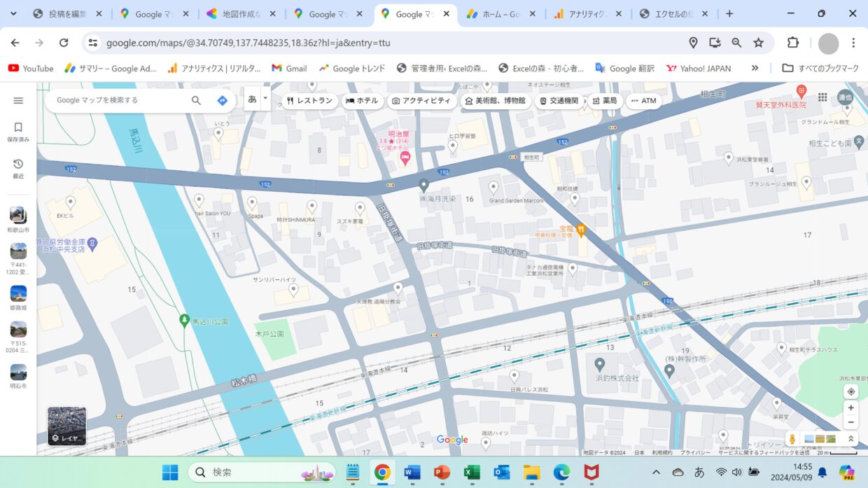868x488 pixels.
Task: Open the Windows Start button
Action: tap(170, 473)
